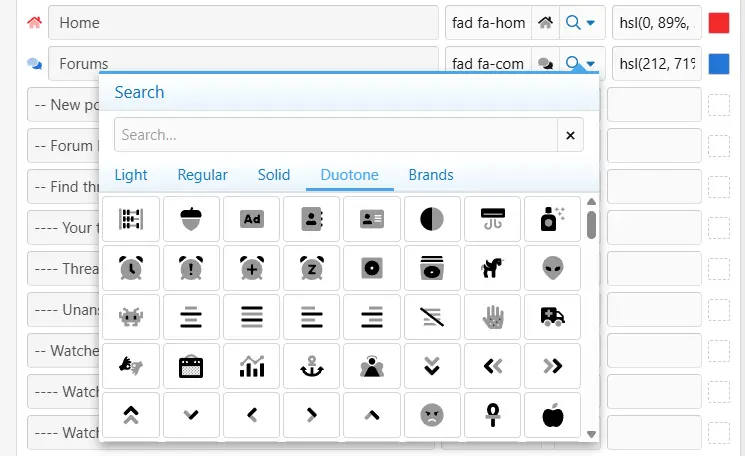Select the air freshener icon
Viewport: 745px width, 456px height.
553,219
